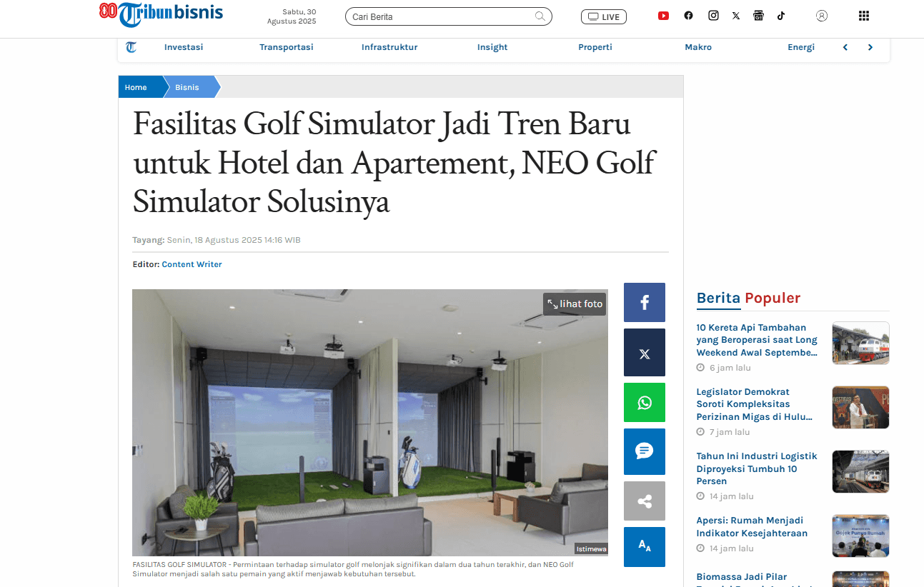Open the YouTube channel icon
The image size is (924, 587).
[663, 16]
